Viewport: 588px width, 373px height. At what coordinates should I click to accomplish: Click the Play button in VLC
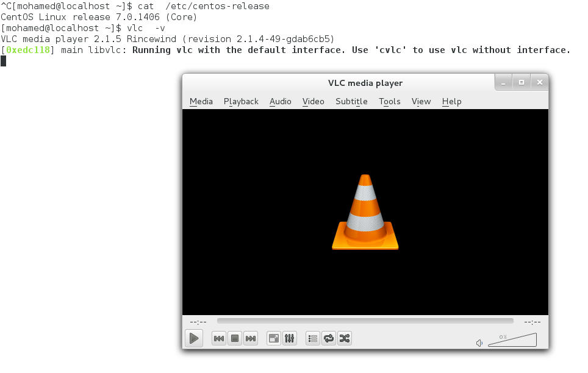(194, 338)
